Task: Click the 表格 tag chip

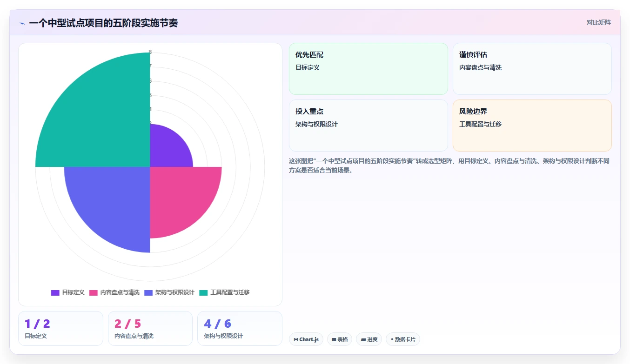Action: point(340,339)
